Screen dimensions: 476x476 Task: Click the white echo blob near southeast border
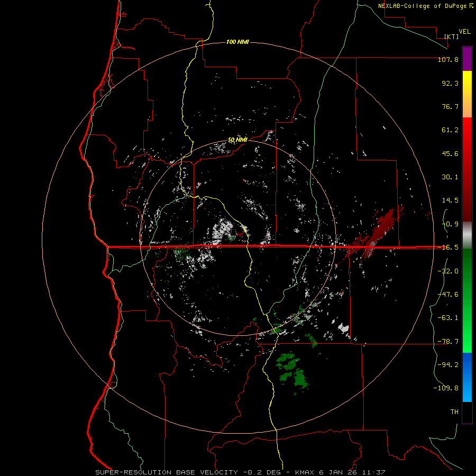[x=344, y=328]
